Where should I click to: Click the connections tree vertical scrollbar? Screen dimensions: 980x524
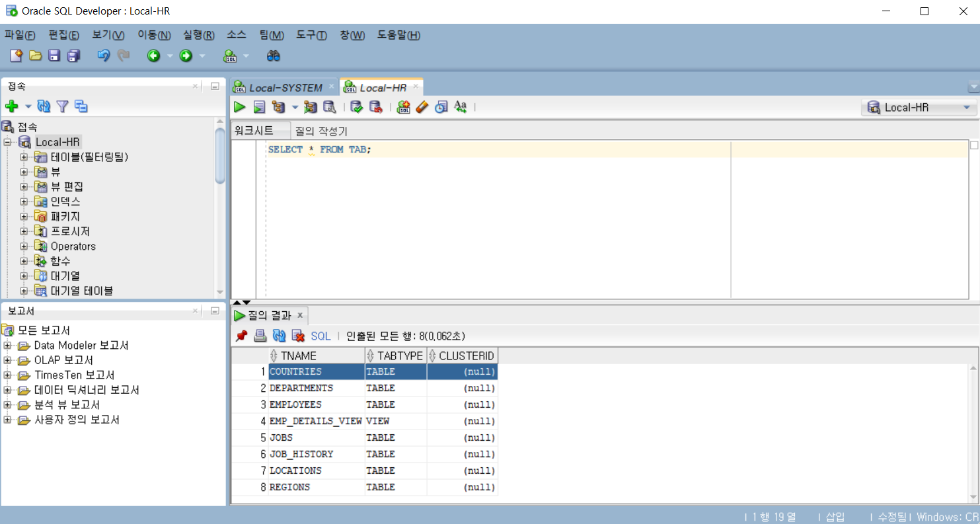point(220,155)
